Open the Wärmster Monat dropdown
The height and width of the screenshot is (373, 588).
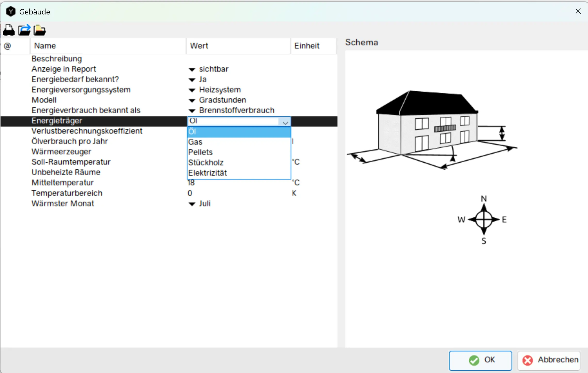pos(192,204)
